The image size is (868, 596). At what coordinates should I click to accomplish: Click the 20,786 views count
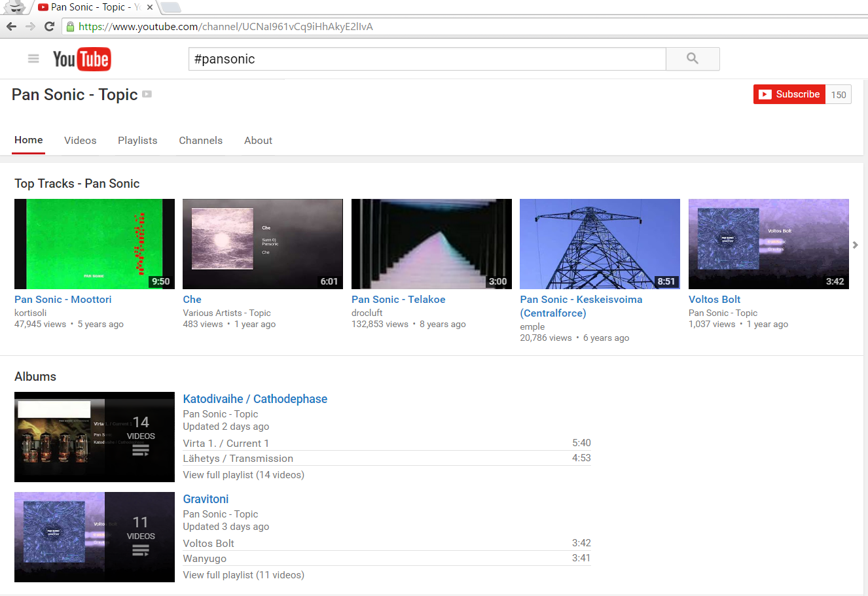coord(546,338)
